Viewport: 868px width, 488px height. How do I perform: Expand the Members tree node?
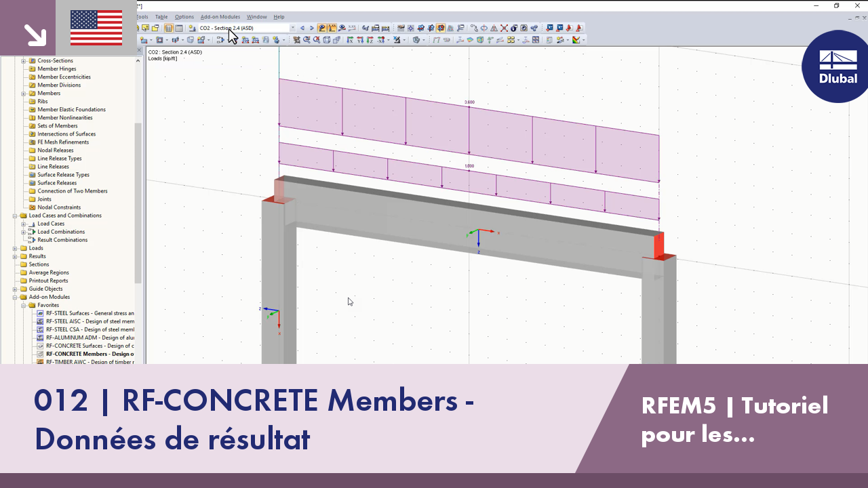click(x=23, y=93)
